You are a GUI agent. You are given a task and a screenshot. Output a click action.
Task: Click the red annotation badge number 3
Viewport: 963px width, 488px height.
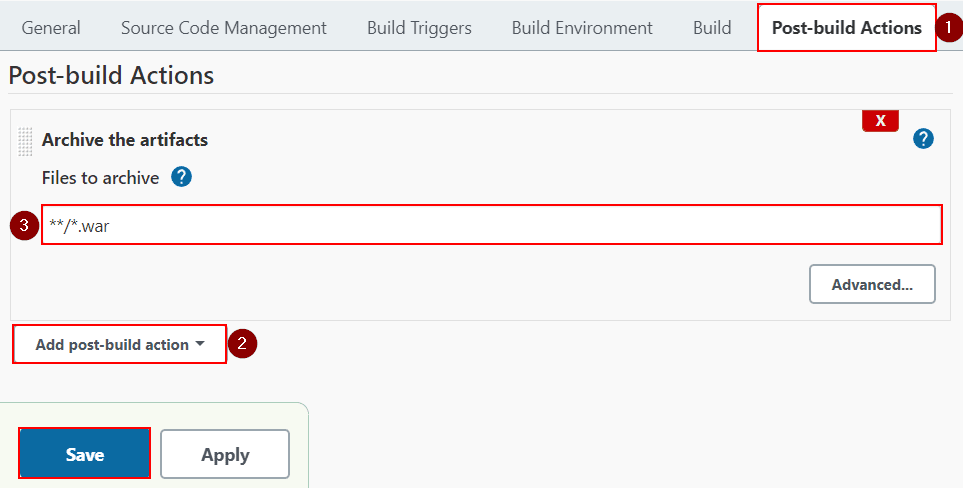tap(24, 225)
